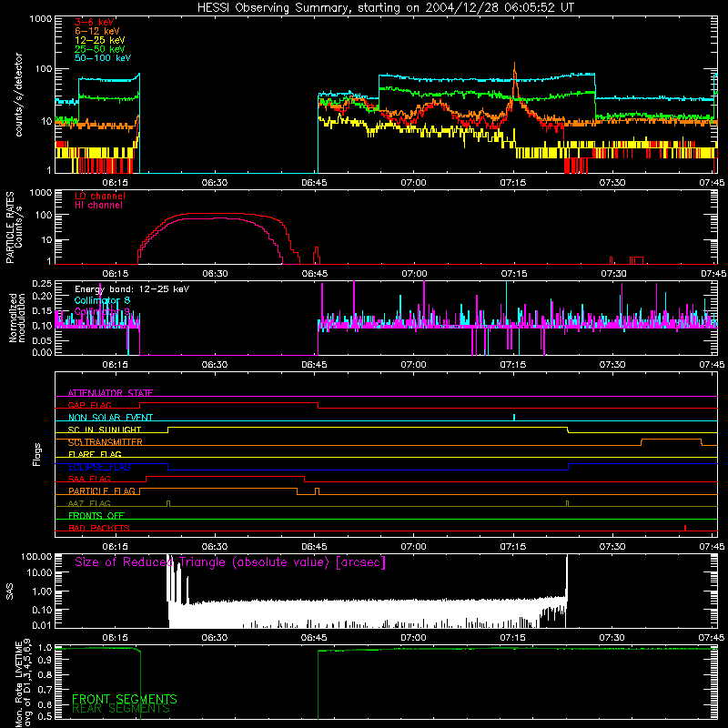Click the 'NON SOLAR EVENT' flag label
The height and width of the screenshot is (728, 728).
click(110, 418)
